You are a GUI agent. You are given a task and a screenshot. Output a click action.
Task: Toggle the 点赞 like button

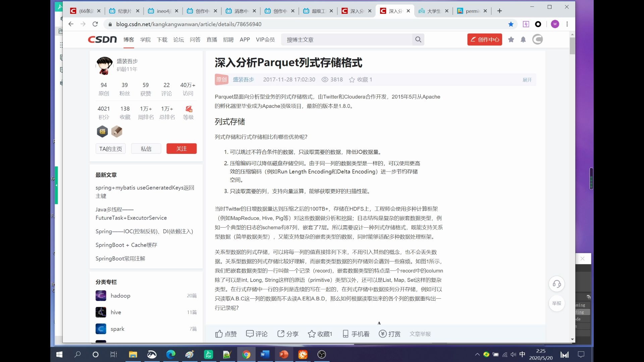[226, 334]
